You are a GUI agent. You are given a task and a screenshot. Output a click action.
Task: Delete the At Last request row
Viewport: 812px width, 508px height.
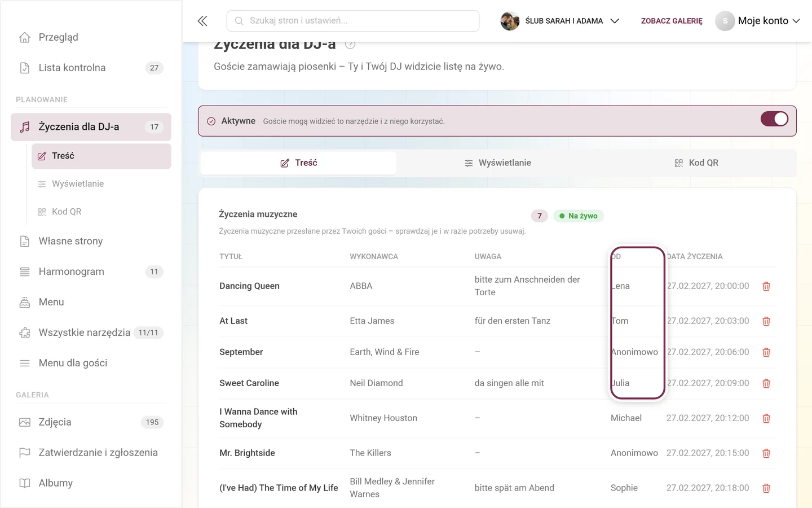(x=766, y=321)
